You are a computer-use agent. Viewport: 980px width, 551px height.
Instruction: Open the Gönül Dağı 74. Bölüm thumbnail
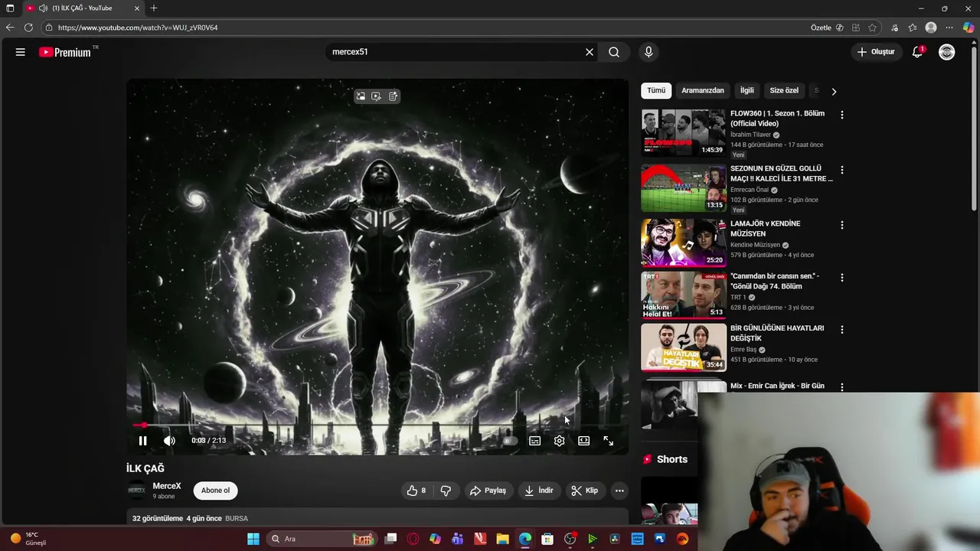tap(684, 295)
